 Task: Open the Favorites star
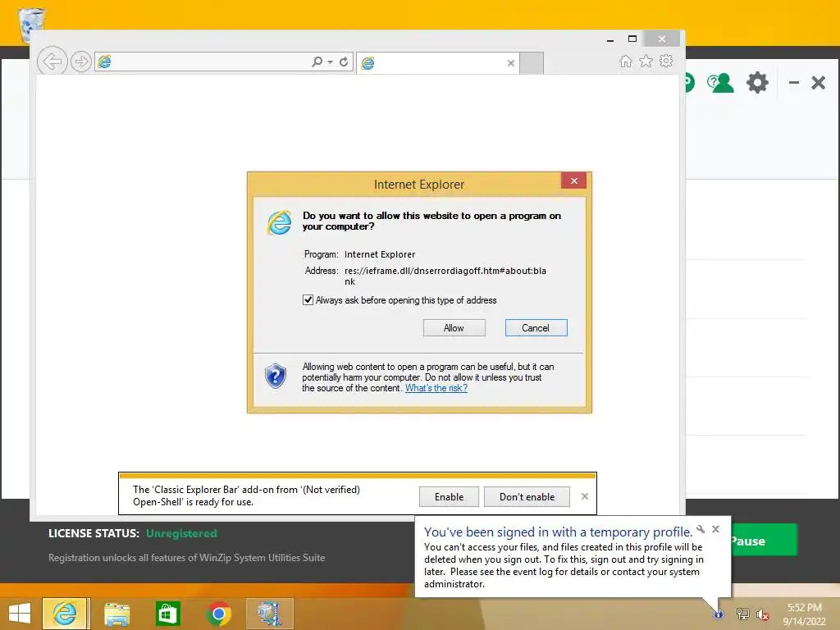click(646, 61)
